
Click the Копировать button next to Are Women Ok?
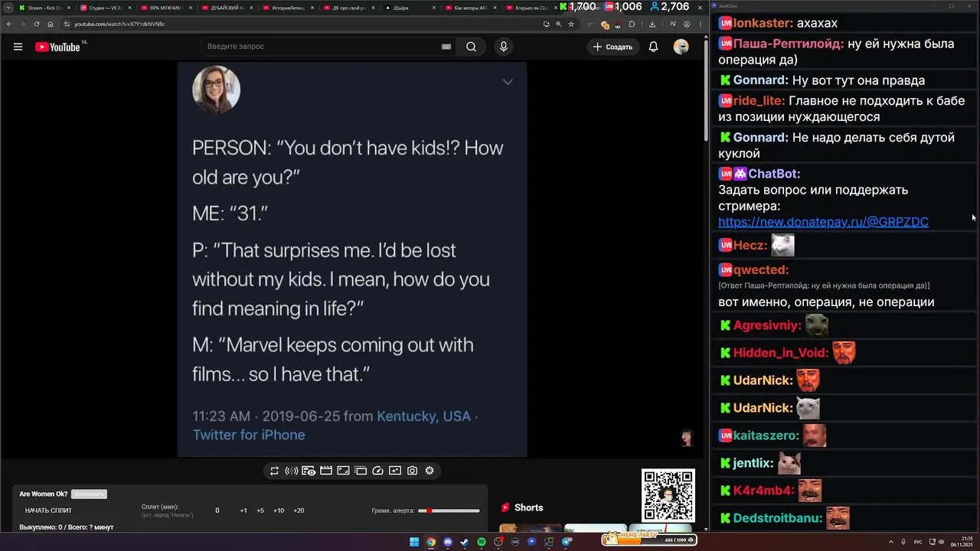pyautogui.click(x=89, y=494)
